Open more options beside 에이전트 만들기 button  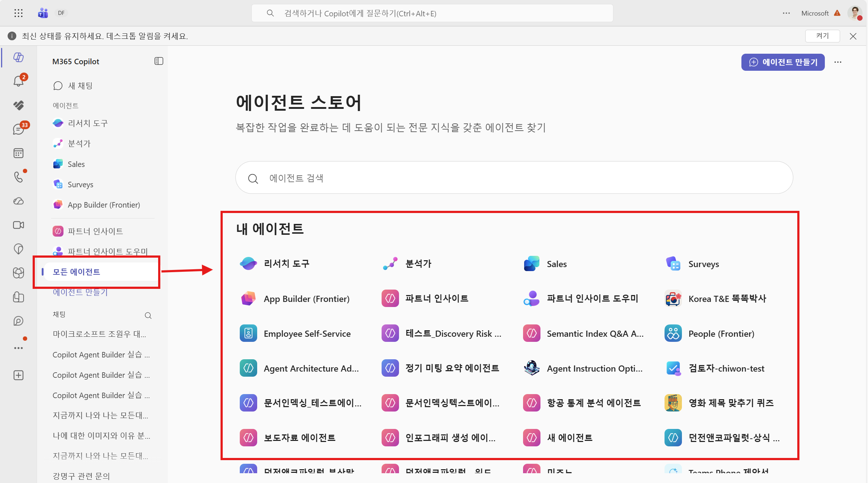[x=838, y=62]
